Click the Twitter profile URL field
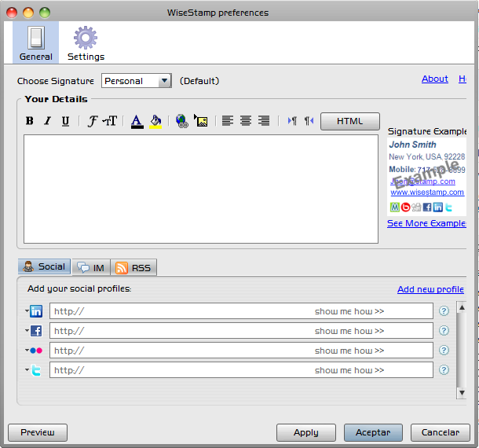 pos(241,369)
